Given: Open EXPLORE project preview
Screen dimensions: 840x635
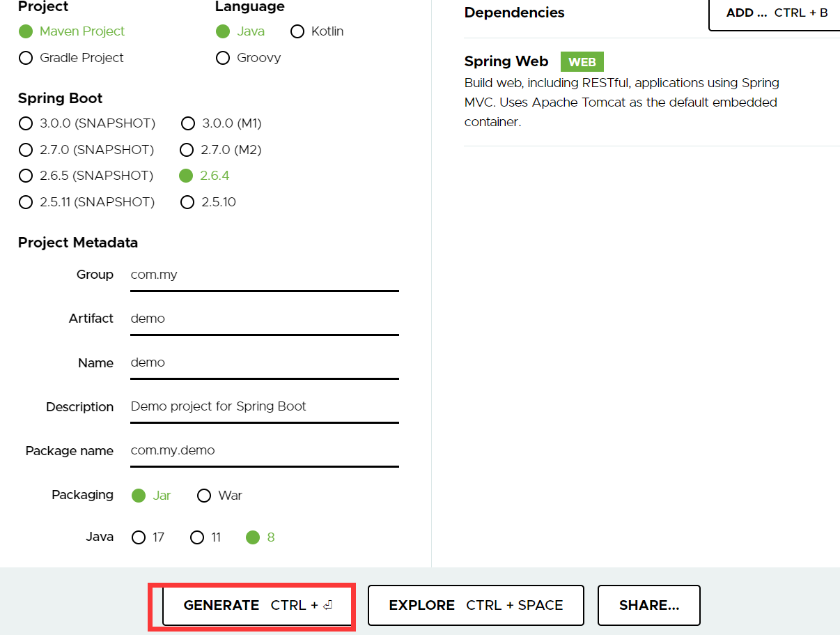Looking at the screenshot, I should (476, 606).
